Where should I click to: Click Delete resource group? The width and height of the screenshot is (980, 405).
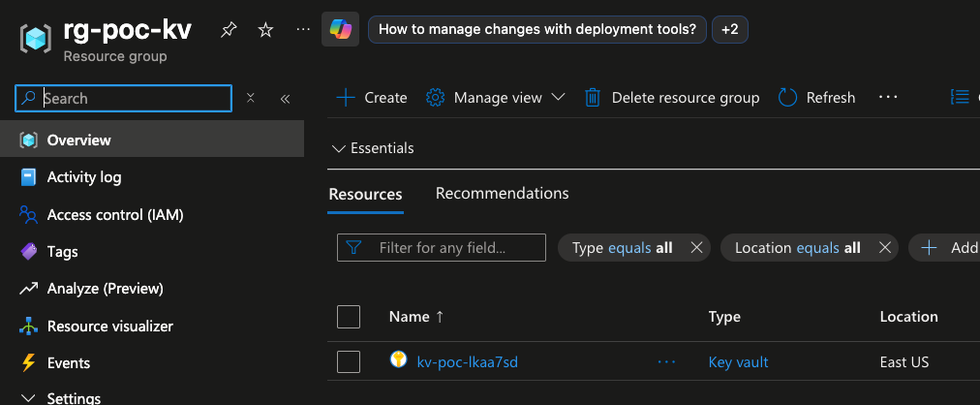click(672, 98)
